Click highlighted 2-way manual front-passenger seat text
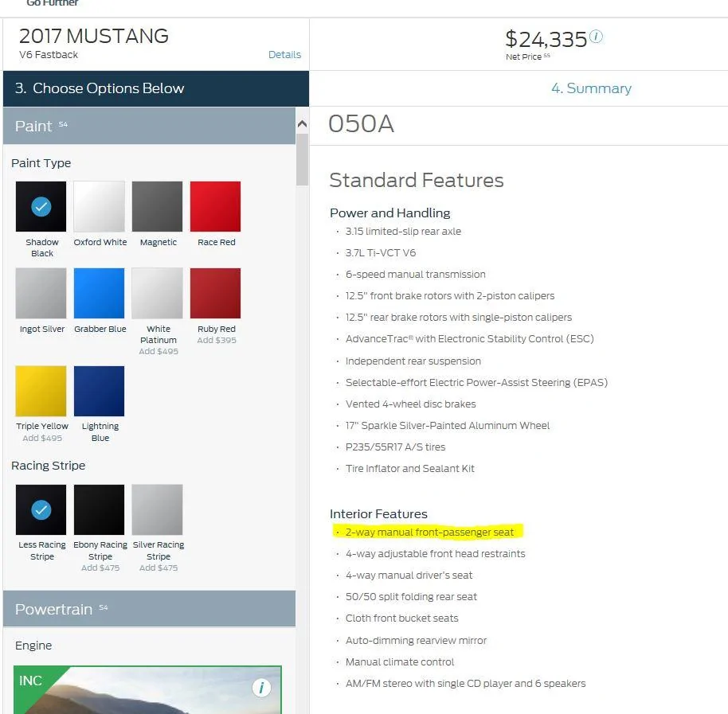728x714 pixels. (429, 533)
